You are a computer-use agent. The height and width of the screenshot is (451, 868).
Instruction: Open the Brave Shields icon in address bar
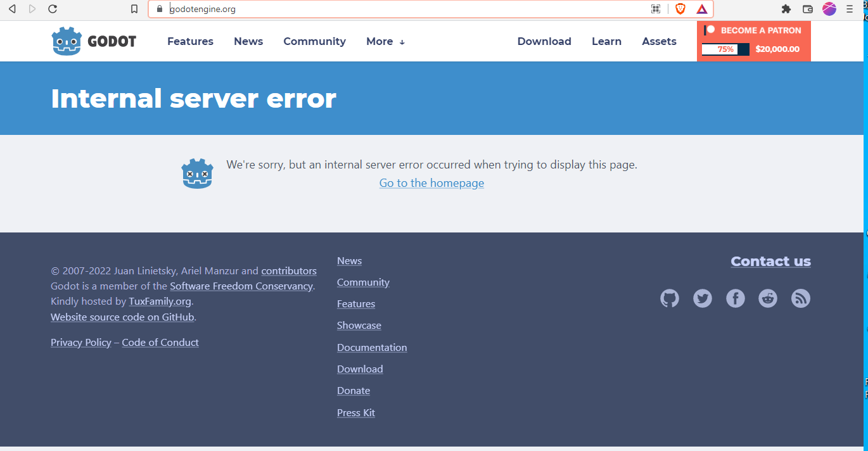[x=679, y=9]
